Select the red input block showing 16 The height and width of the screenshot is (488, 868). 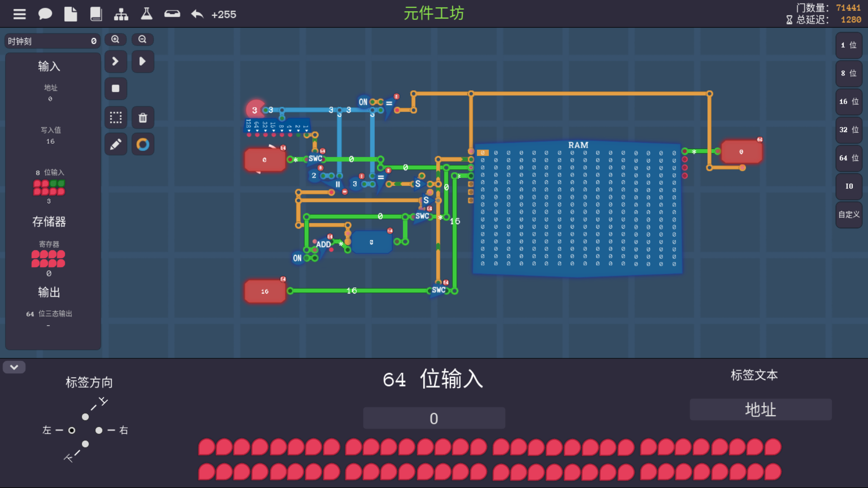(265, 291)
